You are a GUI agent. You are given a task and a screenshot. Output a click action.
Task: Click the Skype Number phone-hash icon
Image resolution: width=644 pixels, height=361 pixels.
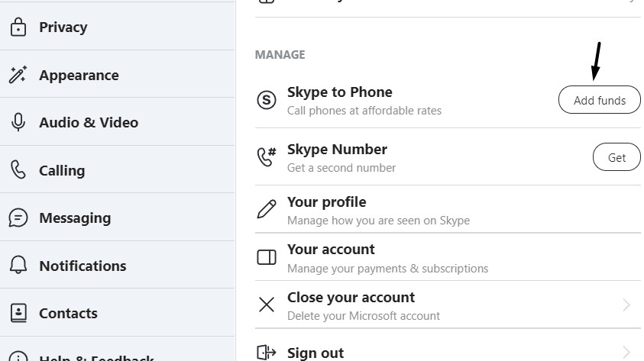point(267,157)
